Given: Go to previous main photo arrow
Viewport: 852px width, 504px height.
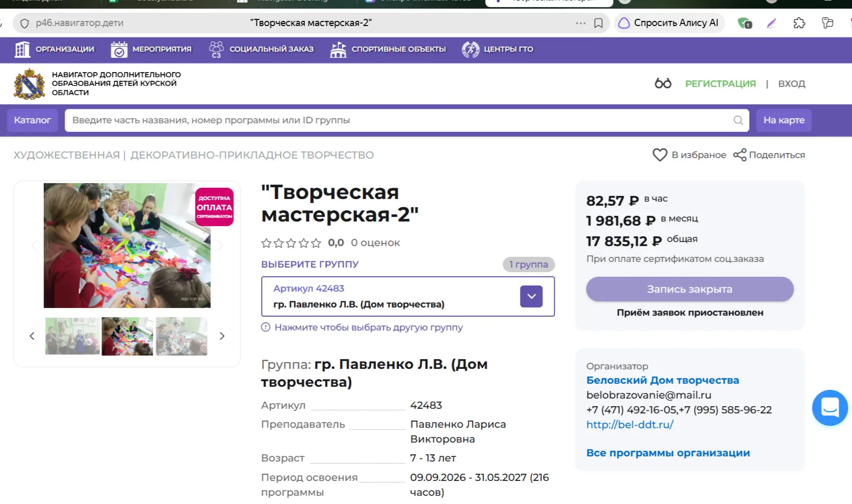Looking at the screenshot, I should coord(34,246).
